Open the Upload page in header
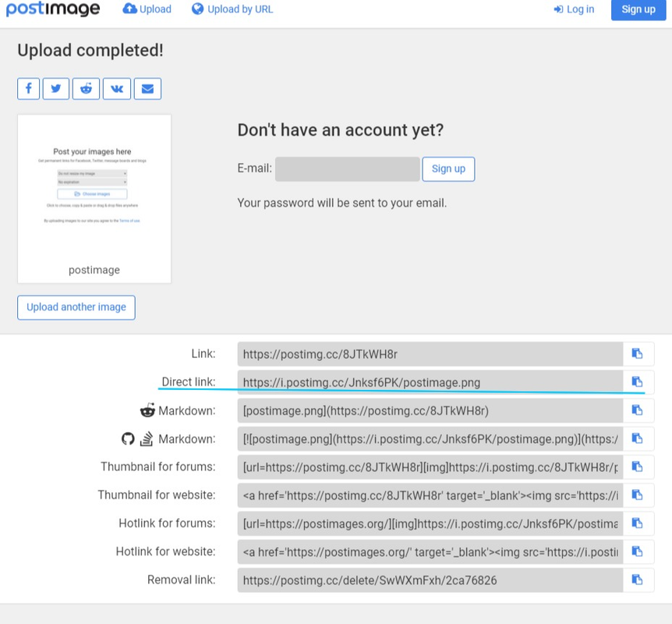672x624 pixels. [x=147, y=9]
